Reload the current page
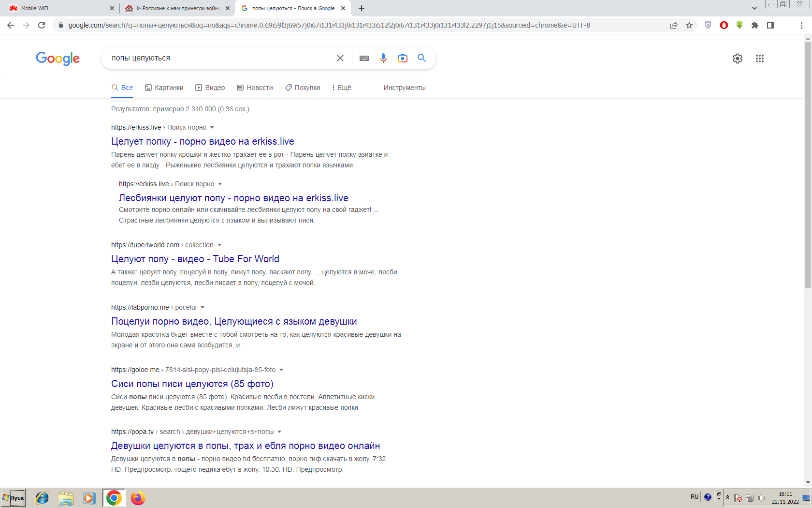Screen dimensions: 812x508 pyautogui.click(x=42, y=25)
